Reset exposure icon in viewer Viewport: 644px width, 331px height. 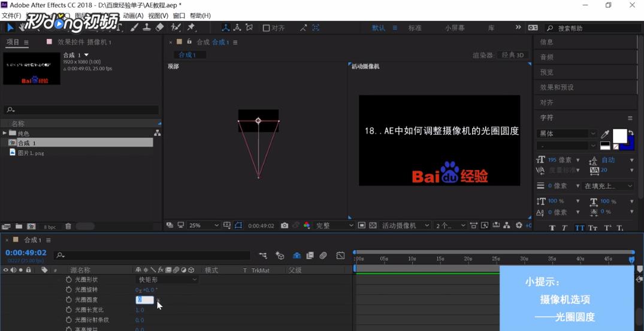519,226
